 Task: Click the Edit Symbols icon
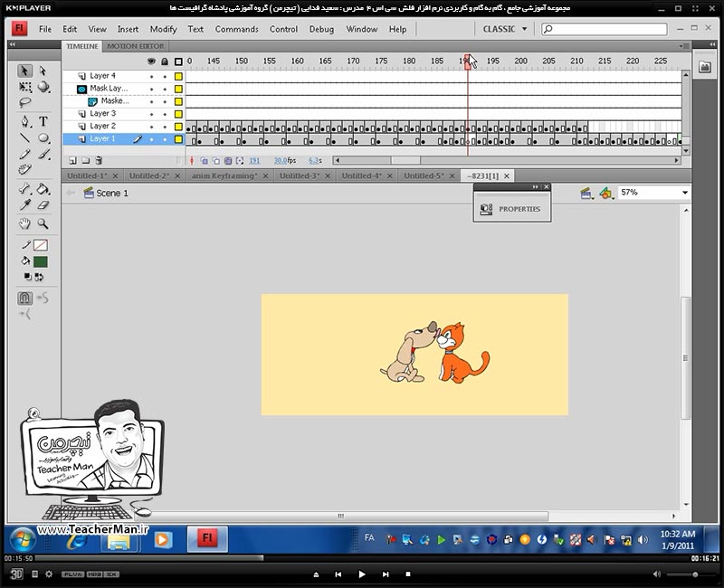(605, 193)
